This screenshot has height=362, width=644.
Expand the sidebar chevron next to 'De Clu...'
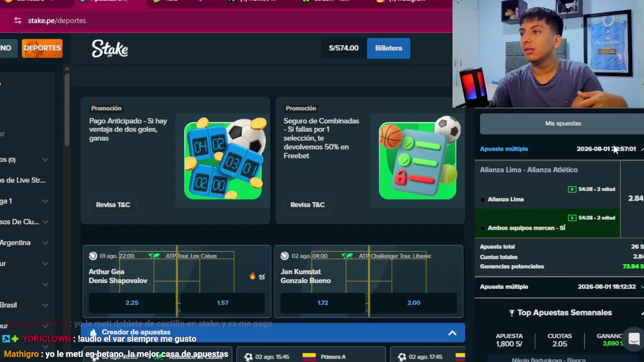coord(45,222)
